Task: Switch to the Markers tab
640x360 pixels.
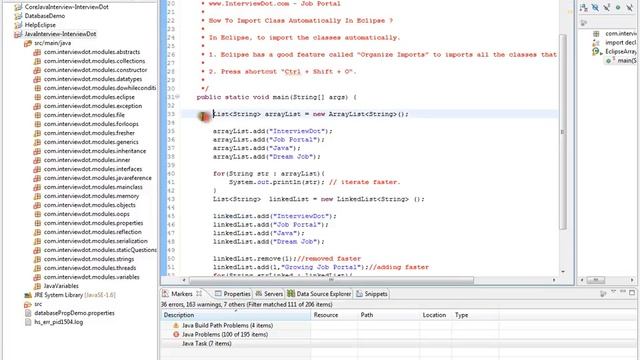Action: 182,293
